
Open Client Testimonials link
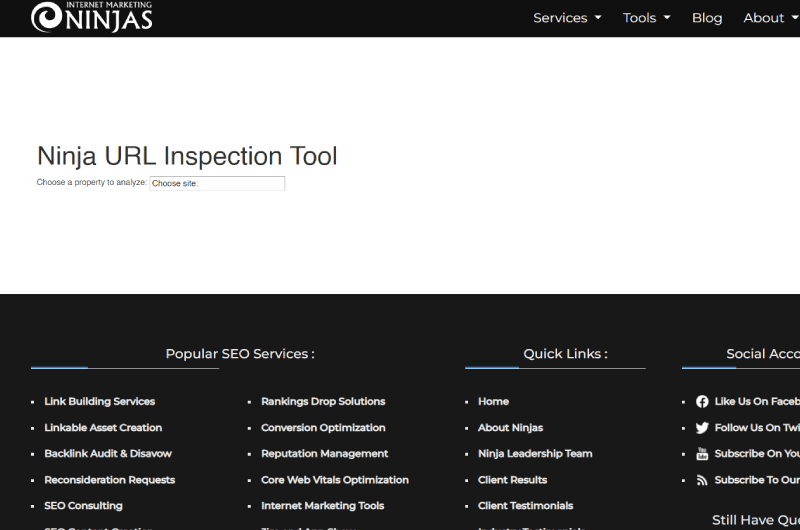[526, 506]
